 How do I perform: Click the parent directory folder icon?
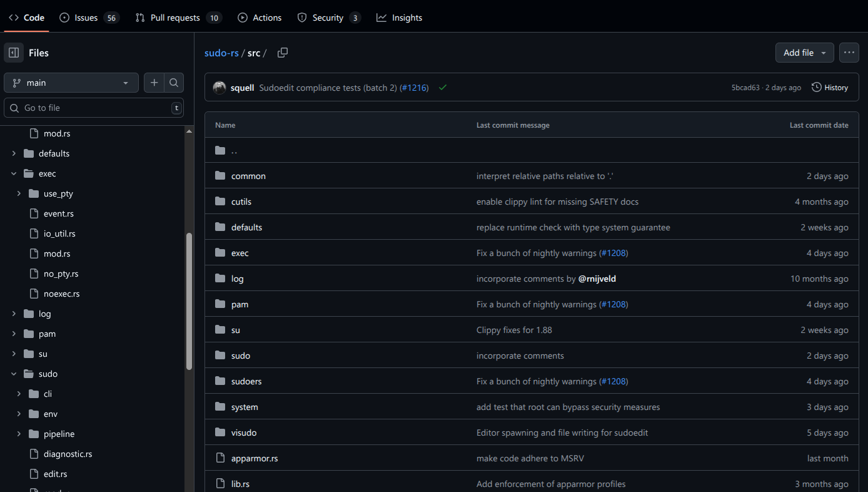pos(220,150)
